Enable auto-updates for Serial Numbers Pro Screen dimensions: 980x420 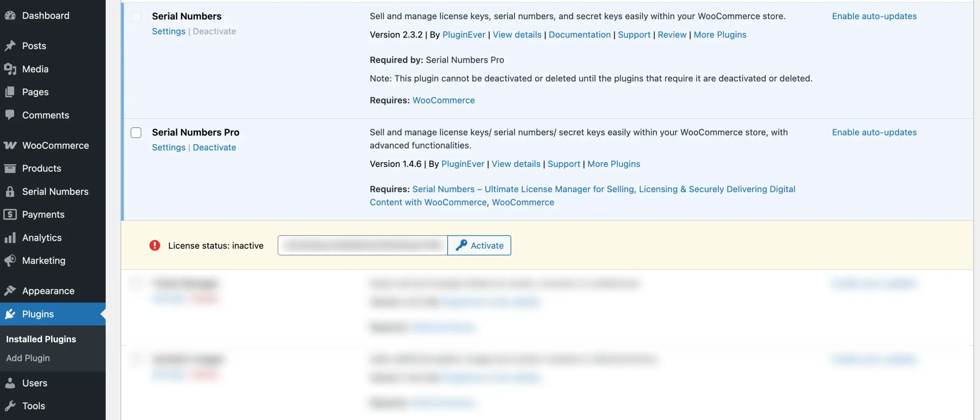click(874, 132)
